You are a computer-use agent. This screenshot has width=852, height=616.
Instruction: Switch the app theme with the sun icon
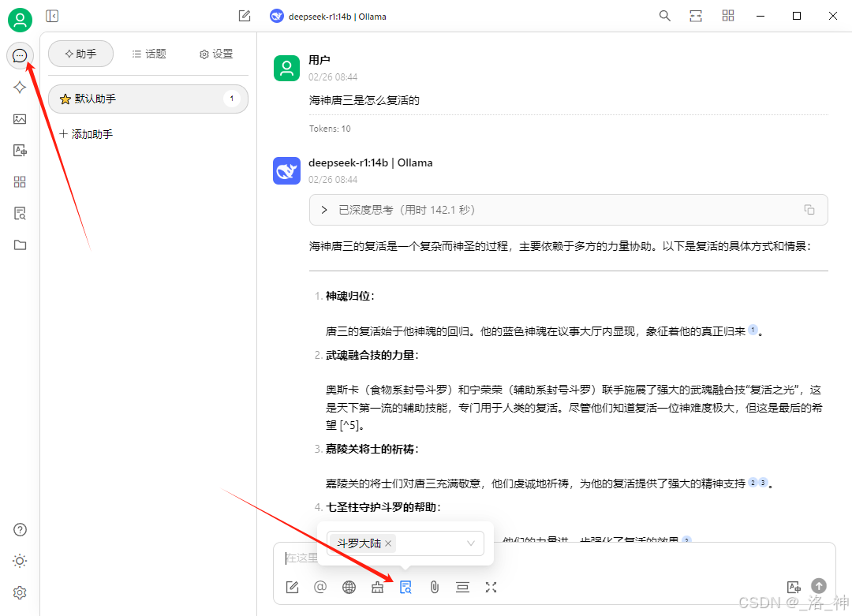(x=20, y=561)
